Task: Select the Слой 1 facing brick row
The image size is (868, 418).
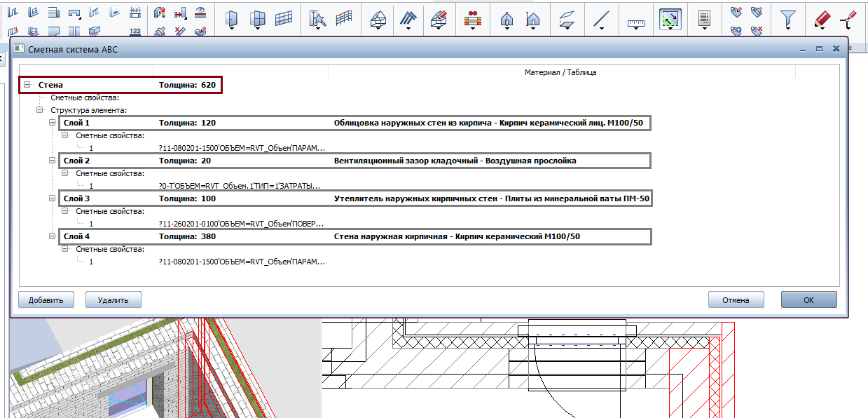Action: coord(354,123)
